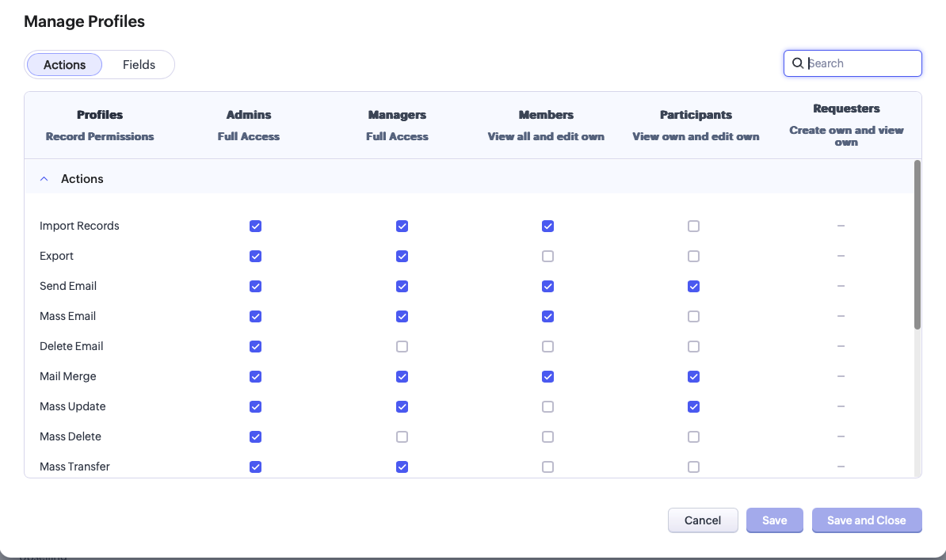Click the Cancel button
Image resolution: width=946 pixels, height=560 pixels.
tap(703, 520)
